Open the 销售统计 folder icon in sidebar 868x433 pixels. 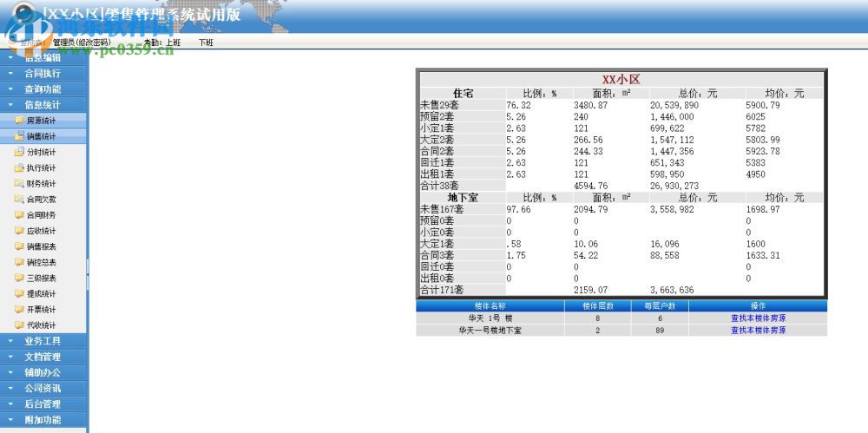[19, 135]
